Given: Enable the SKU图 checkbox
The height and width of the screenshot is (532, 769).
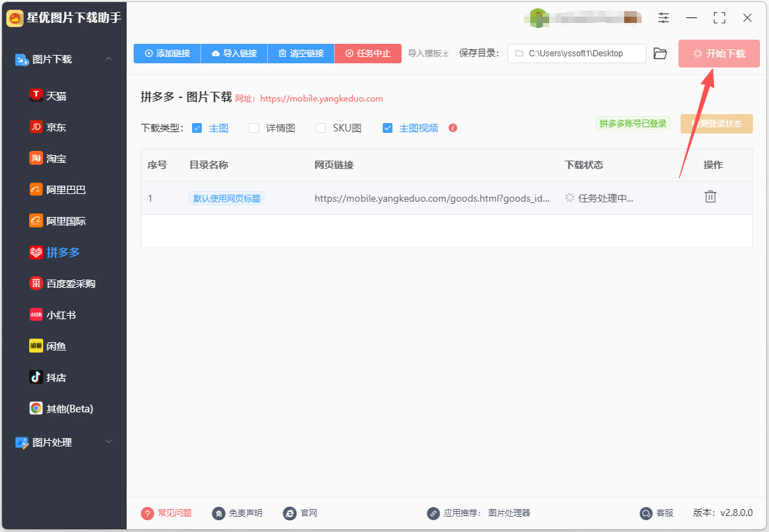Looking at the screenshot, I should (321, 128).
